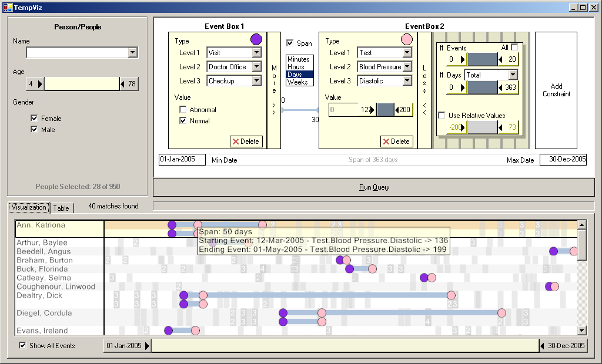The image size is (602, 364).
Task: Enable the Abnormal value checkbox
Action: click(x=183, y=109)
